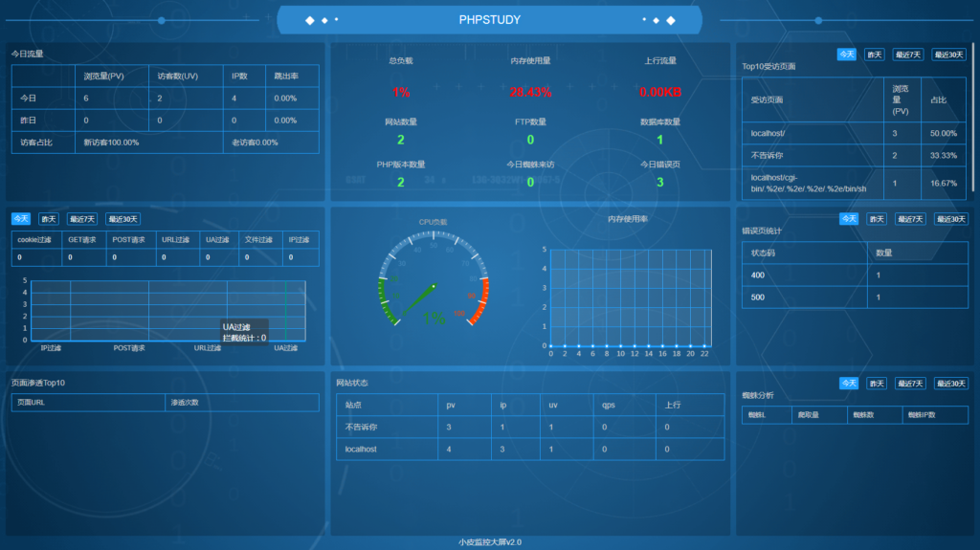Click the PHPSTUDY dashboard title

pos(489,20)
